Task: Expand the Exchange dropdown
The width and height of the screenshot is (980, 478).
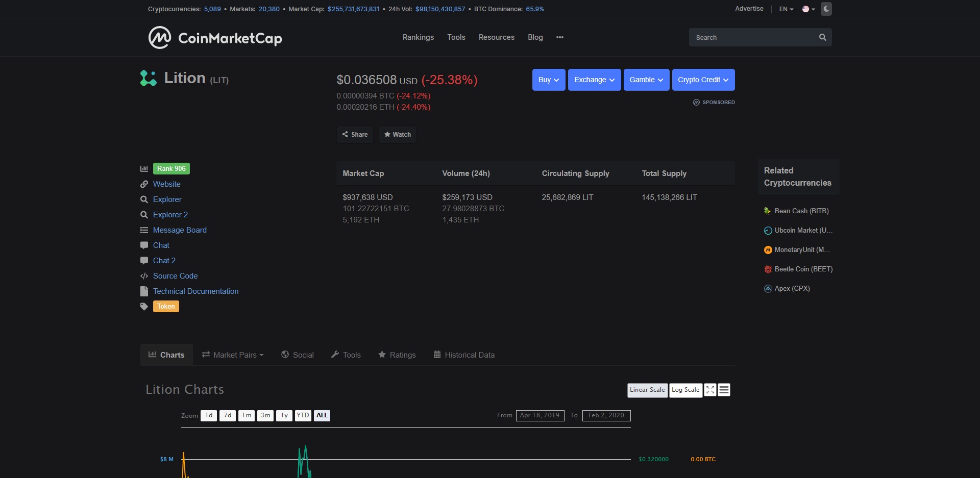Action: 594,80
